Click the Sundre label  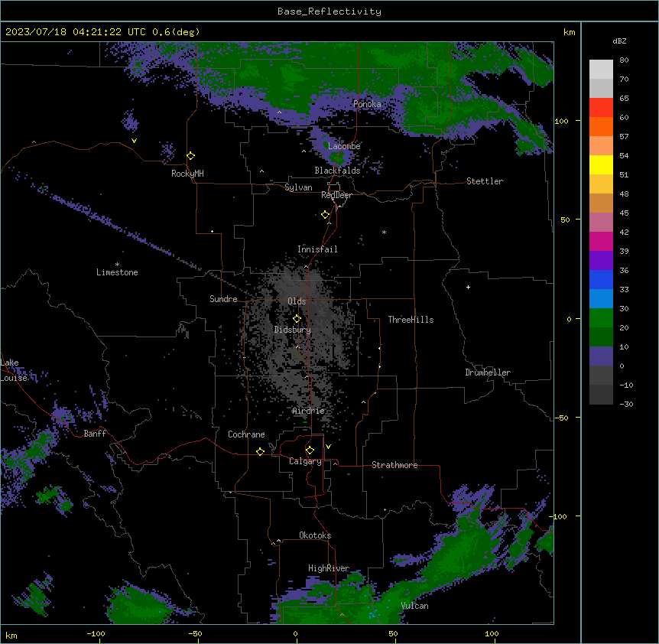tap(223, 299)
